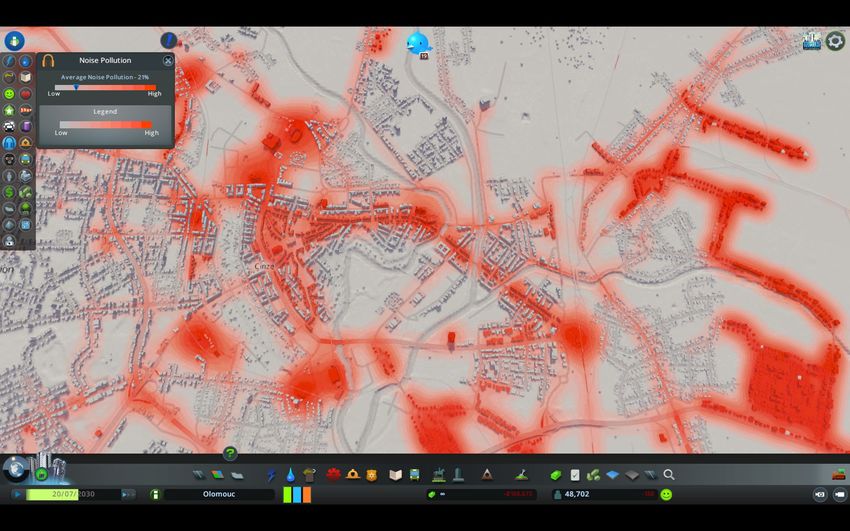The width and height of the screenshot is (850, 531).
Task: Click the globe milestone progress circle
Action: [15, 468]
